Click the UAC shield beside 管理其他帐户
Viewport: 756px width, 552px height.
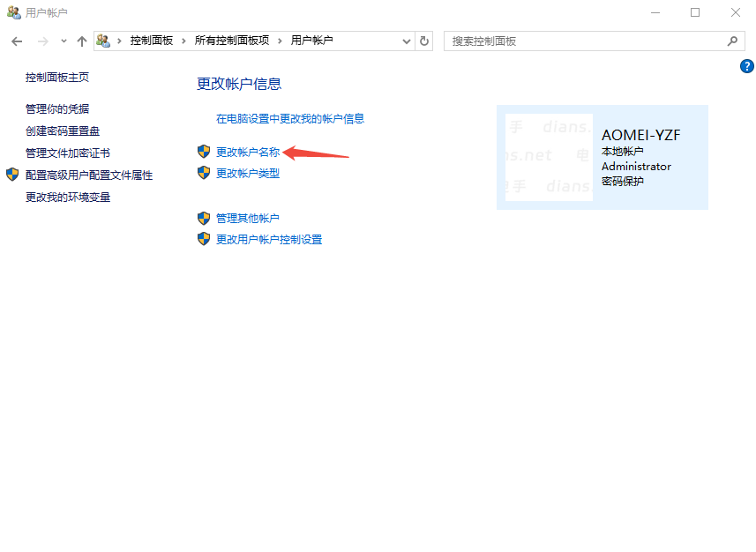(x=203, y=218)
